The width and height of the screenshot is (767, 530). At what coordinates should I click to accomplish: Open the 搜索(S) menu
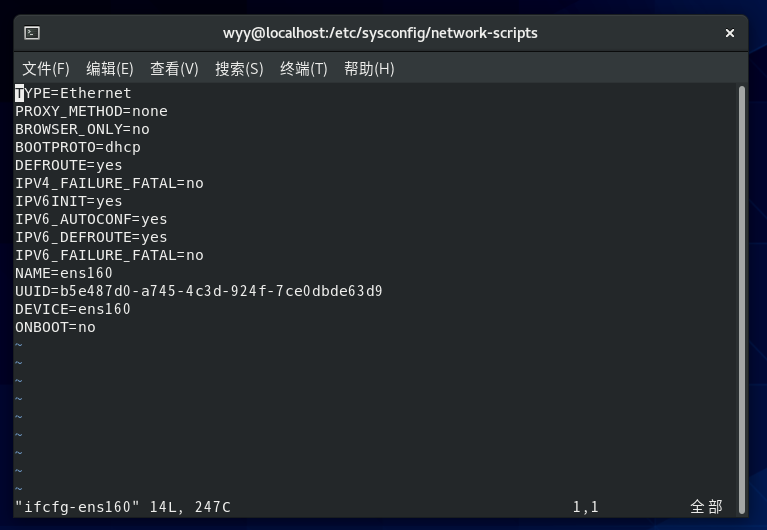tap(239, 69)
